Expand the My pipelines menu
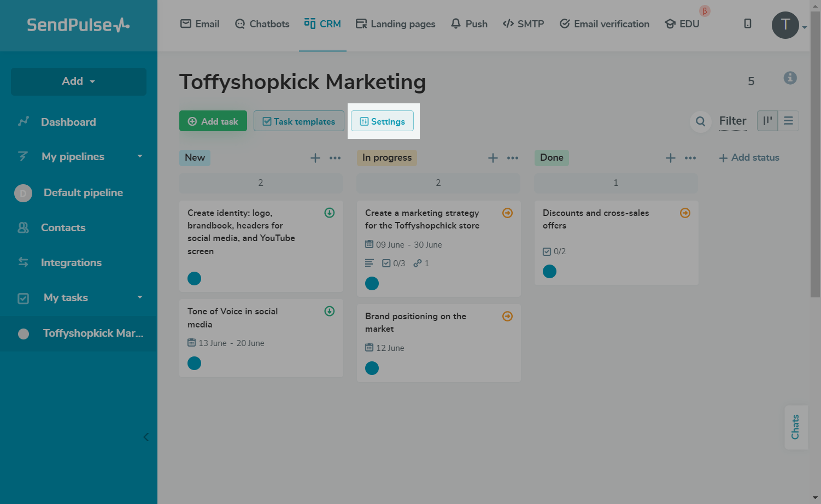 pos(79,156)
